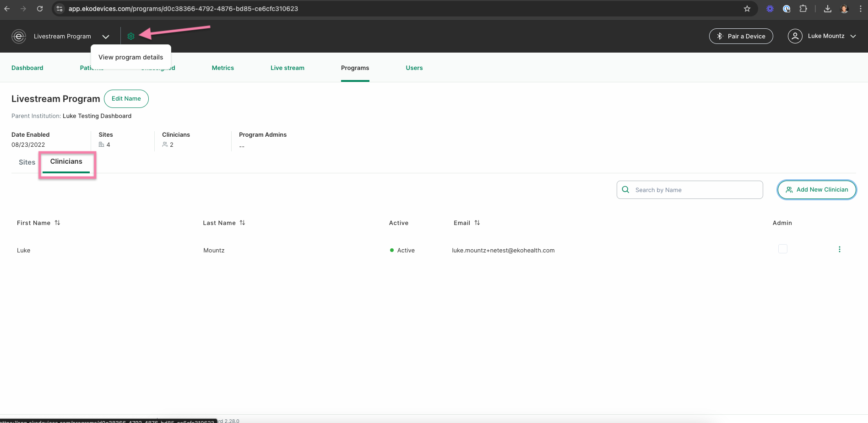868x423 pixels.
Task: Click the Eko logo icon
Action: [19, 36]
